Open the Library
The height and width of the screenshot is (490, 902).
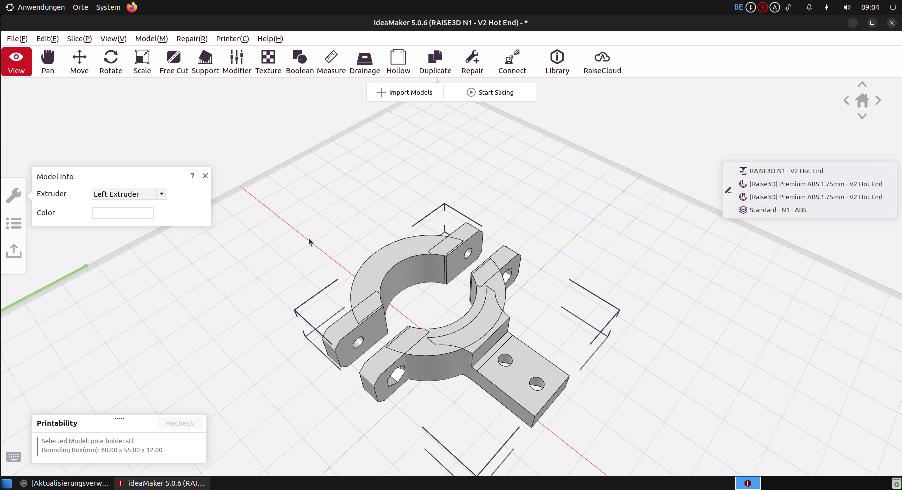pos(557,62)
